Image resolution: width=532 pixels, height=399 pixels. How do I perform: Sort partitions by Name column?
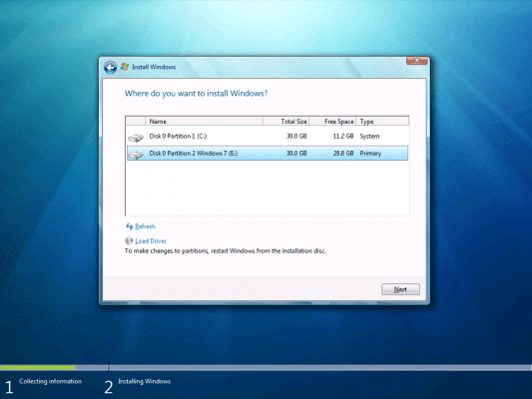(204, 121)
